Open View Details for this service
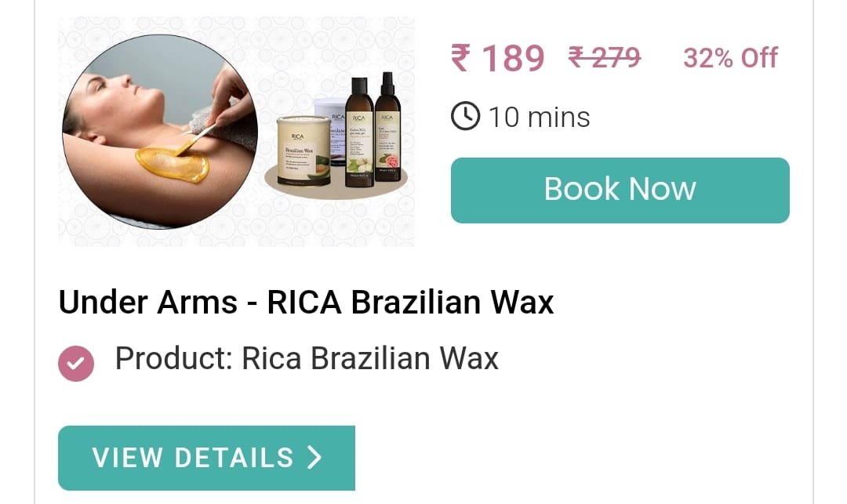 click(206, 458)
